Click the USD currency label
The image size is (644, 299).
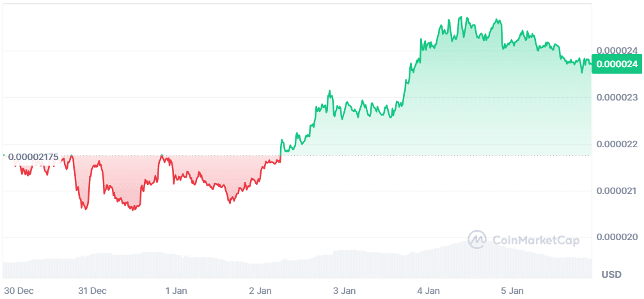[x=611, y=275]
